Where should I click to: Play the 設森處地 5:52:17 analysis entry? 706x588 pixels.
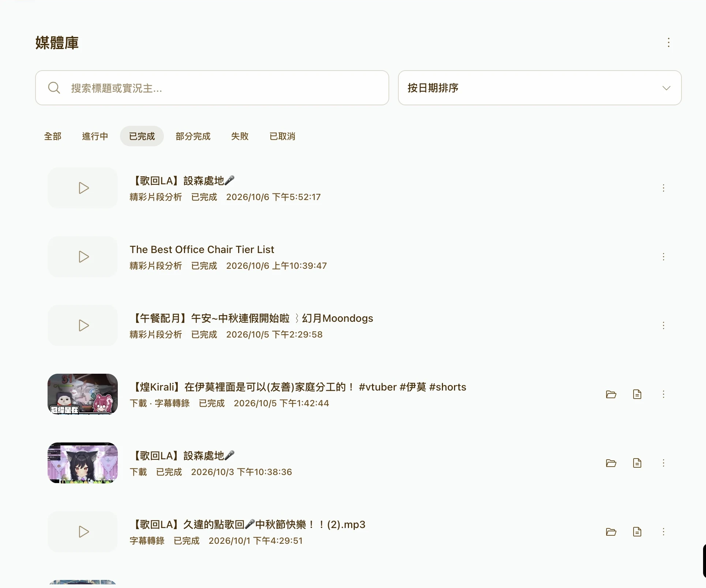(x=83, y=188)
